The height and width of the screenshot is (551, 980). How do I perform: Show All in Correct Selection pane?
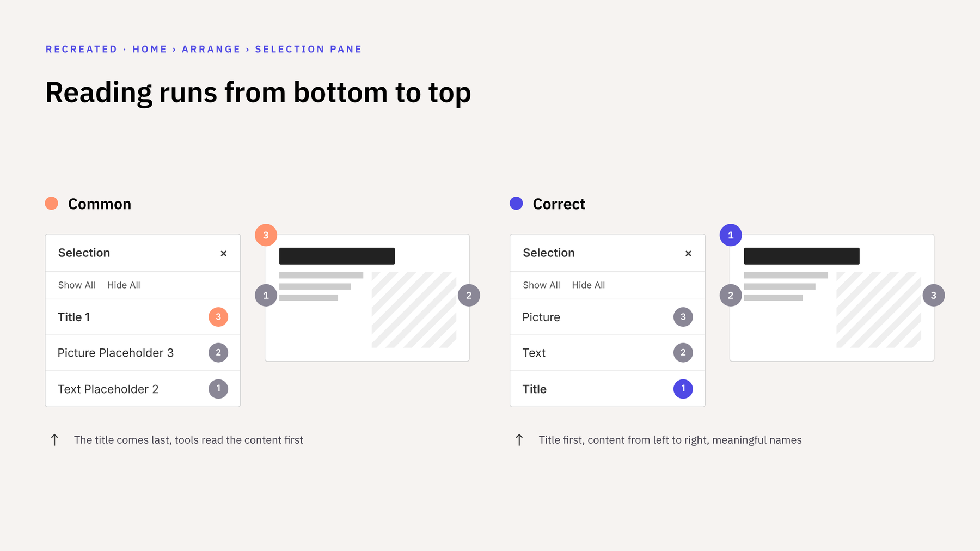[541, 285]
